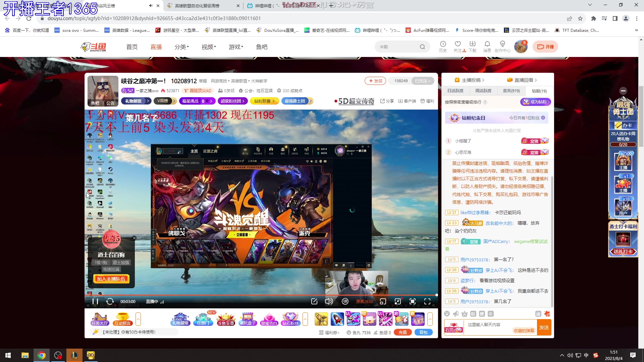Open the 背包 backpack button

(x=424, y=332)
